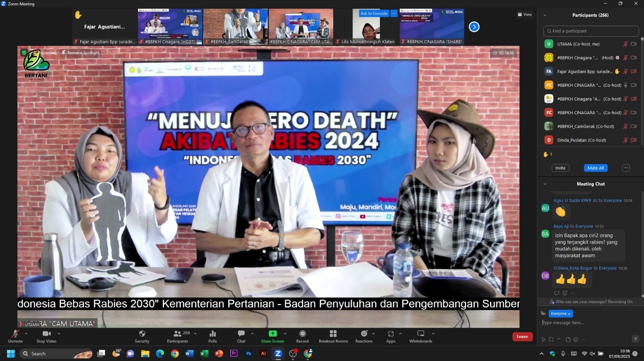The width and height of the screenshot is (644, 361).
Task: Start recording with the Record icon
Action: coord(302,334)
